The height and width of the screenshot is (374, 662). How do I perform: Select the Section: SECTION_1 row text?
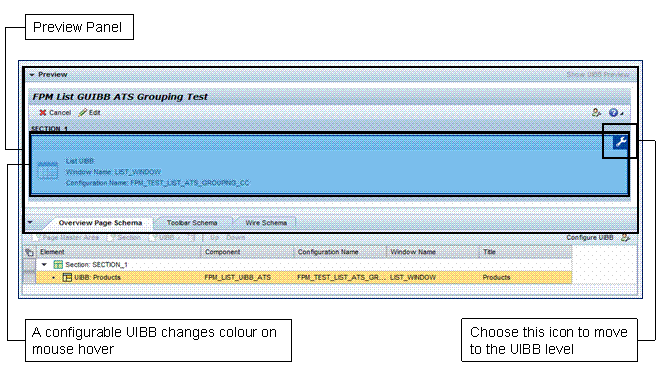click(96, 265)
